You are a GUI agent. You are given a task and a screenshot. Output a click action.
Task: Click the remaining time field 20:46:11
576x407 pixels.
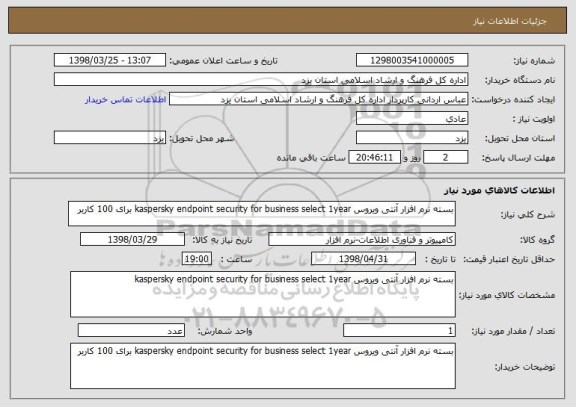(374, 158)
